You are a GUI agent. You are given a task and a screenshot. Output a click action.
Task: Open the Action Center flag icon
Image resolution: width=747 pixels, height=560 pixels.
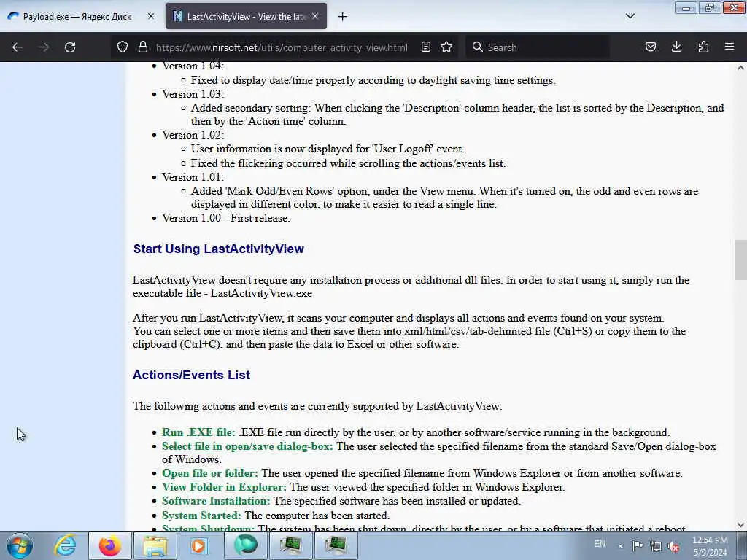click(x=638, y=545)
